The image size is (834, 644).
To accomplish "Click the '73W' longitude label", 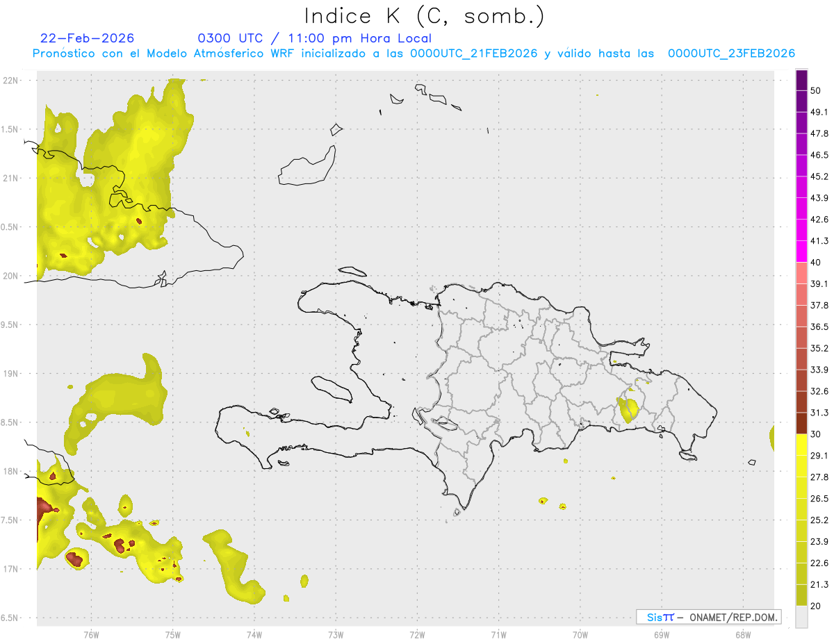I will 336,634.
